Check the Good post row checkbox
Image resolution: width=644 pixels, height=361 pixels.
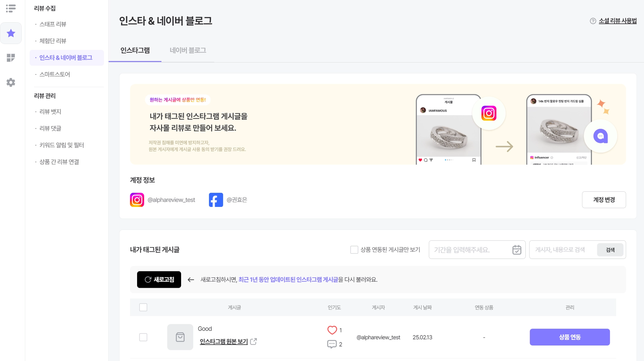[143, 337]
